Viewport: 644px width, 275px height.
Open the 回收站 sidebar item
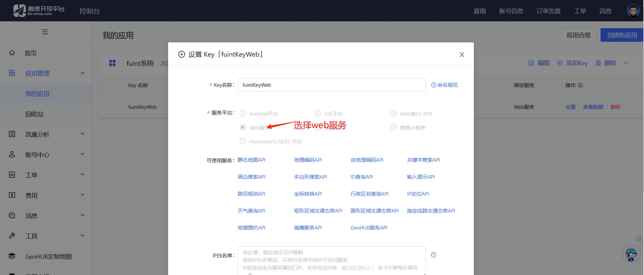[34, 114]
